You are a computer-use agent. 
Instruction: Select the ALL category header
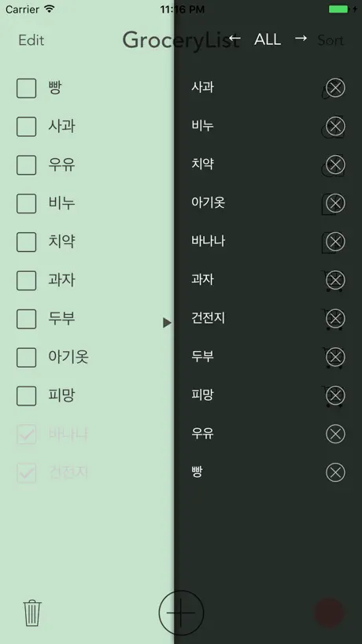[268, 39]
